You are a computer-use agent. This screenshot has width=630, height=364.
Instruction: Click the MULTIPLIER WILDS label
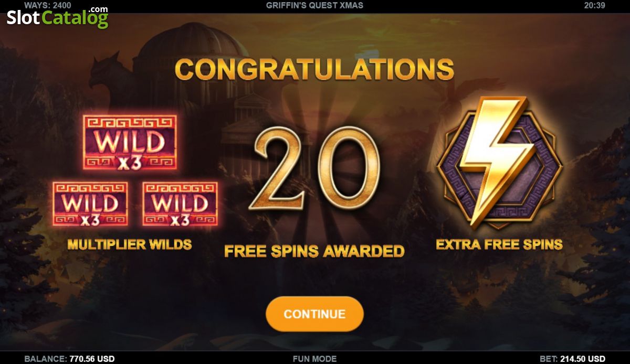tap(130, 244)
